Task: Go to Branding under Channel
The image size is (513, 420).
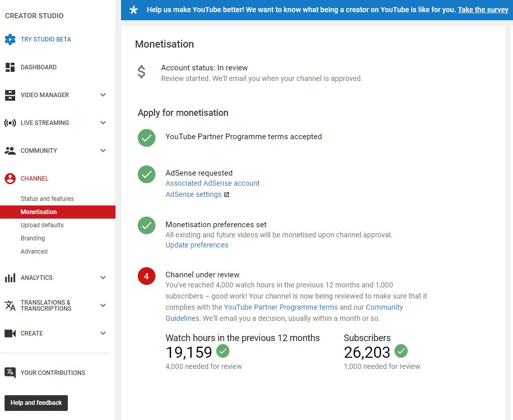Action: [33, 238]
